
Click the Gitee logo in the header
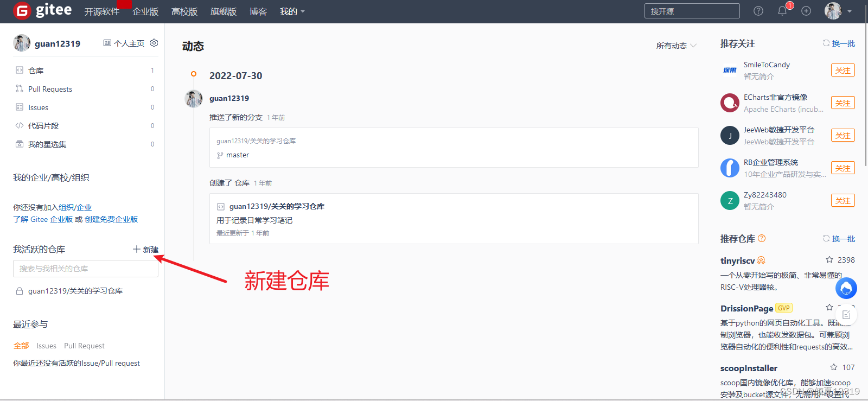click(x=42, y=10)
